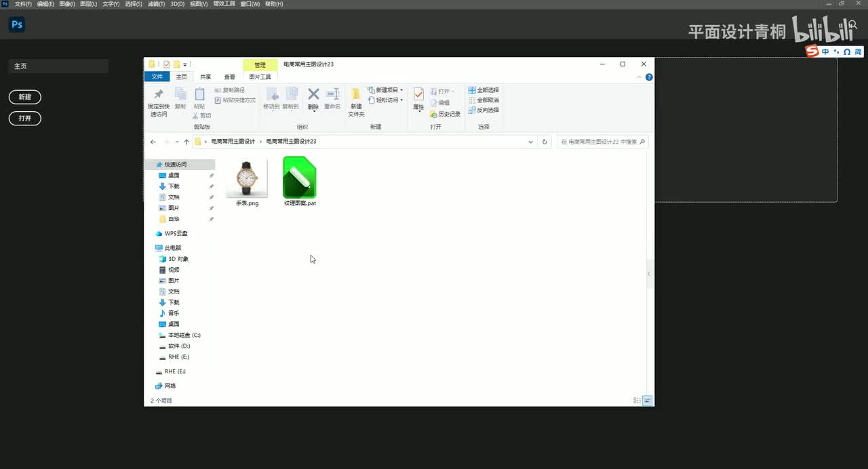868x469 pixels.
Task: Click Photoshop's New (新建) button
Action: (25, 97)
